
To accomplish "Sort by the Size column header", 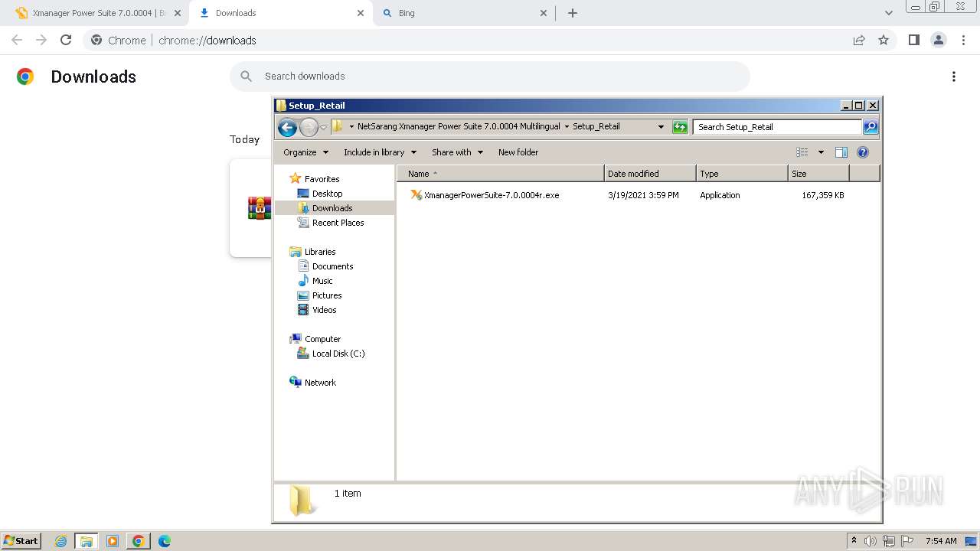I will coord(818,174).
